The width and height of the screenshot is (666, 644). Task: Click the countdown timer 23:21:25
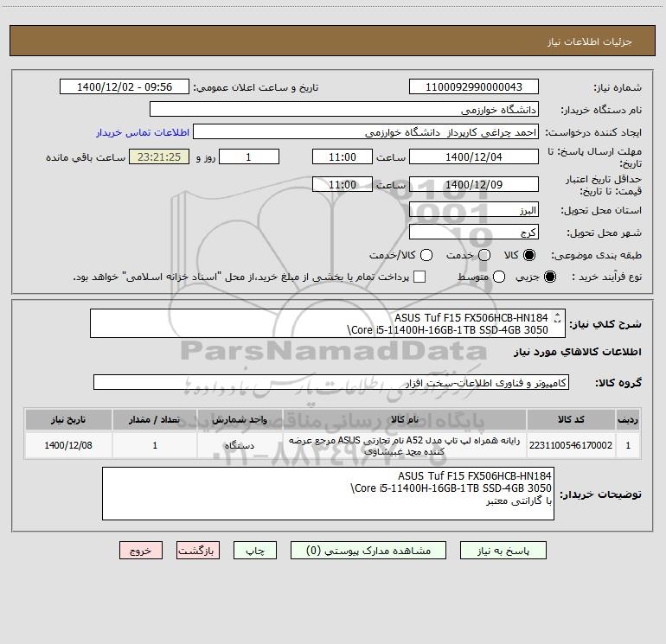click(x=159, y=157)
